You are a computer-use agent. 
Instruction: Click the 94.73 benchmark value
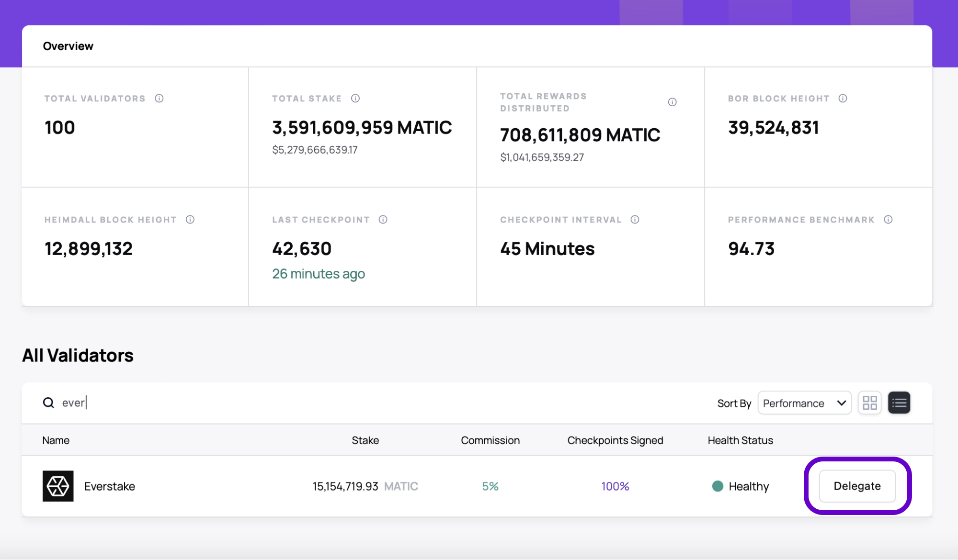click(752, 248)
